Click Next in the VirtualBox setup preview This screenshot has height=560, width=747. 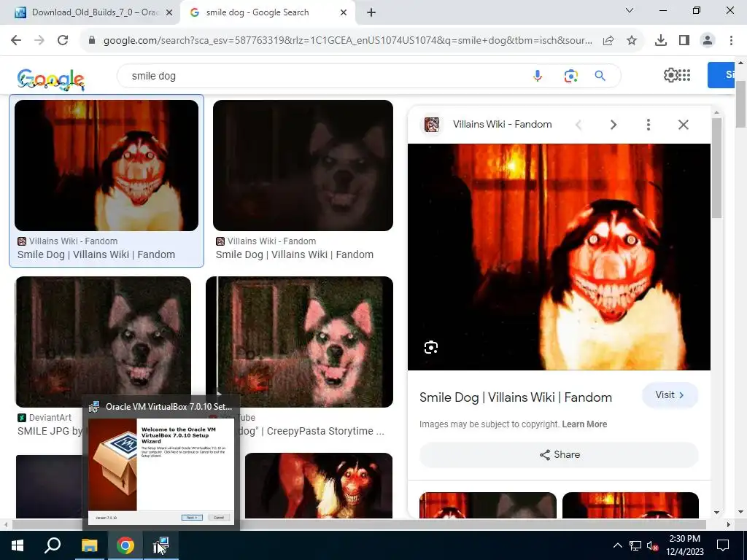pyautogui.click(x=192, y=518)
